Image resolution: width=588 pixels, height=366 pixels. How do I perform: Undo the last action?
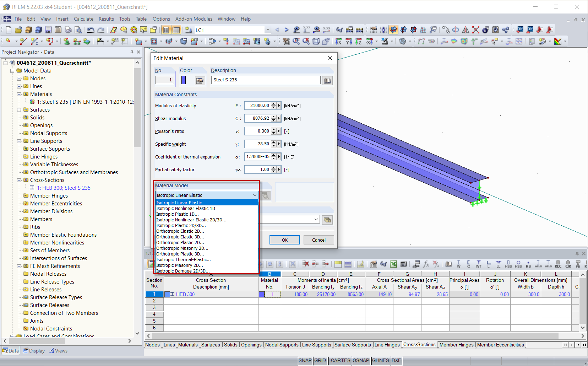point(91,30)
